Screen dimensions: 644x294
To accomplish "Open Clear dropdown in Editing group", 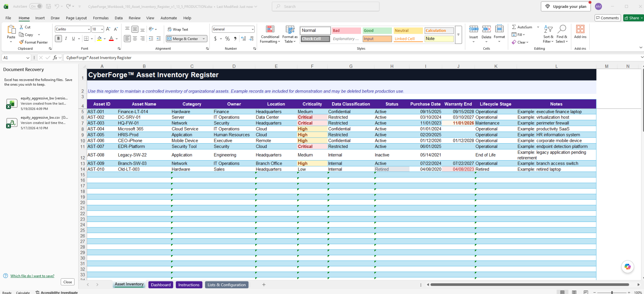I will (x=520, y=42).
